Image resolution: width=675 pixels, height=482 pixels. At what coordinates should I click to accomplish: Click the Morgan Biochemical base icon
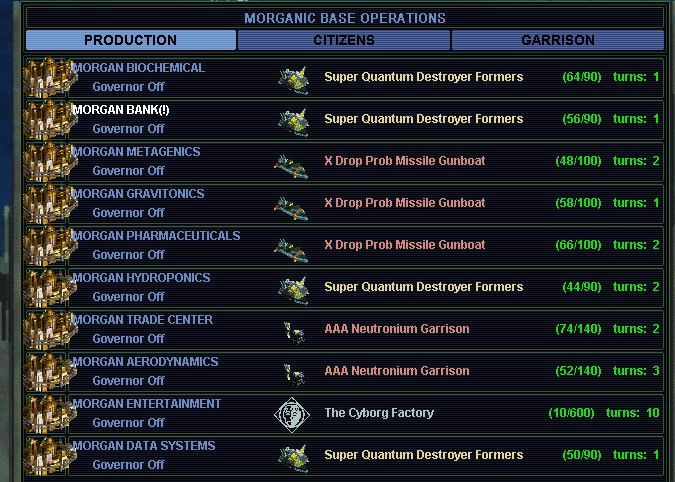(x=47, y=77)
